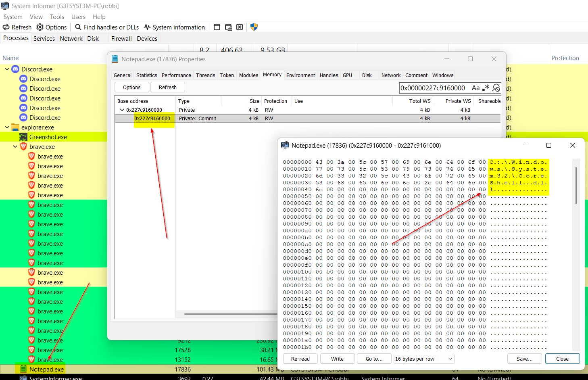Toggle the search highlight filter icon

click(496, 88)
